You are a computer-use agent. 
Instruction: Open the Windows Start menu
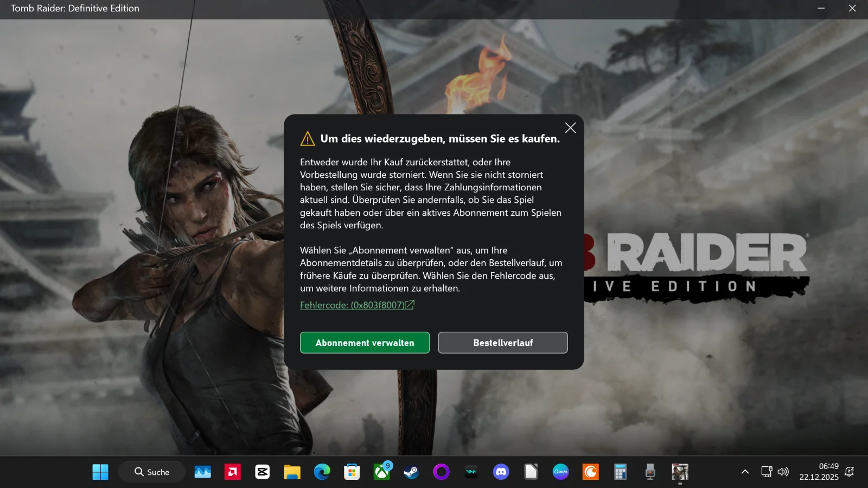point(100,472)
